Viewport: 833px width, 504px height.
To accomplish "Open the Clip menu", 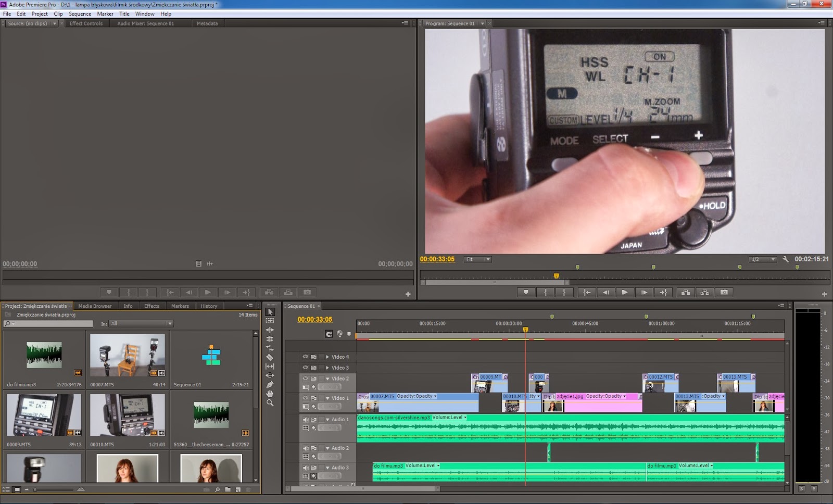I will pos(58,14).
